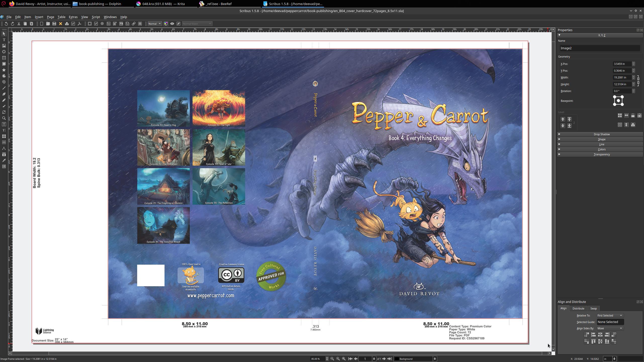
Task: Select the Zoom magnifier tool
Action: (x=4, y=118)
